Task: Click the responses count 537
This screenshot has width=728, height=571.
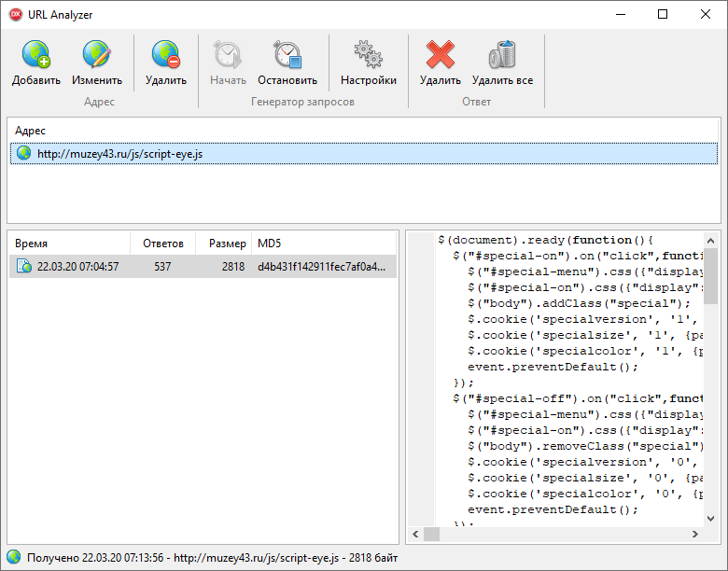Action: (x=162, y=267)
